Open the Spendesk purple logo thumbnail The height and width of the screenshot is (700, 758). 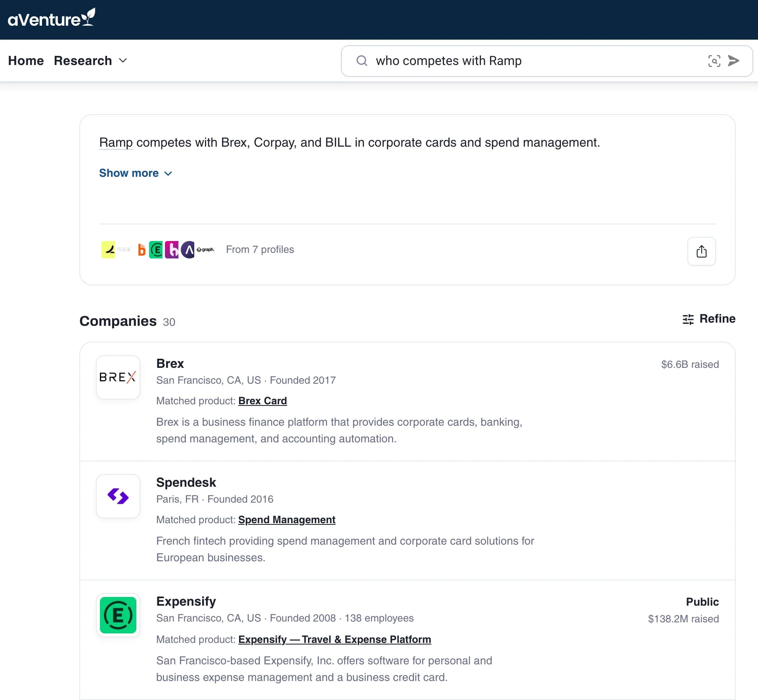tap(118, 496)
